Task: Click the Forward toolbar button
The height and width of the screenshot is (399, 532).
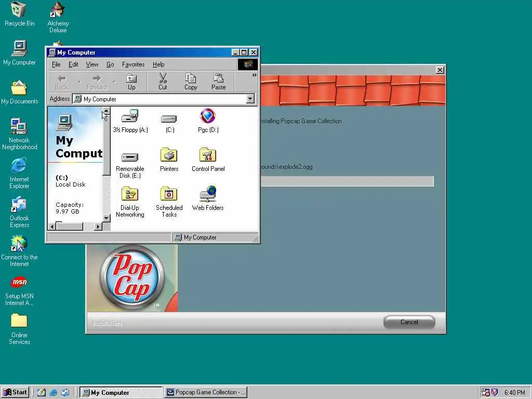Action: 97,82
